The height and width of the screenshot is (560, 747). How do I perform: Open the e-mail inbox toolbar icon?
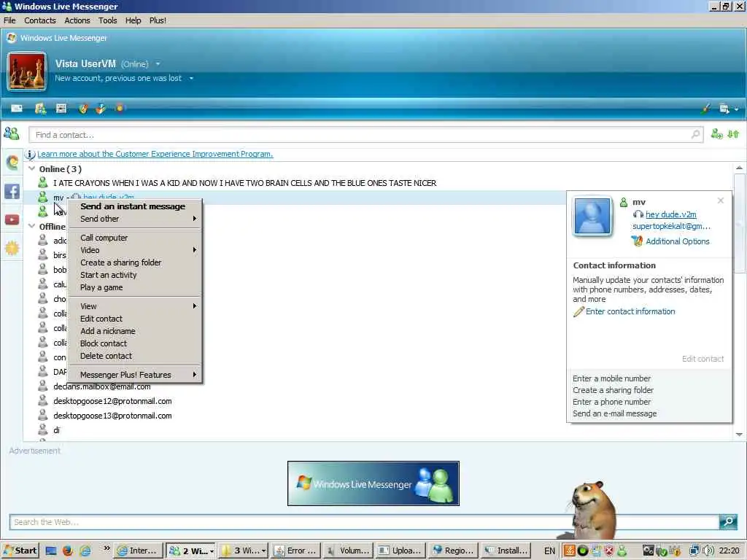(17, 109)
